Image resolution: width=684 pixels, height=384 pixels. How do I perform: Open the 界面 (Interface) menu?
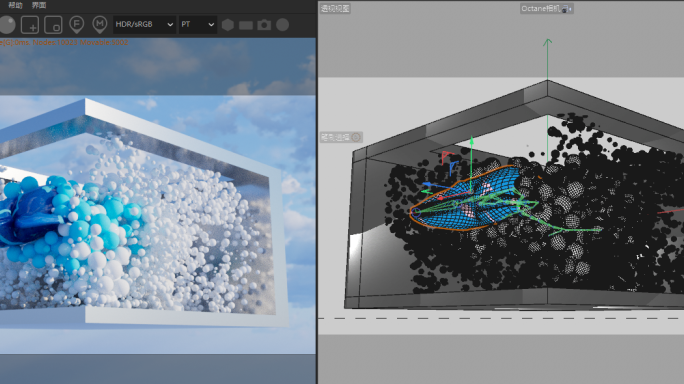pyautogui.click(x=39, y=5)
